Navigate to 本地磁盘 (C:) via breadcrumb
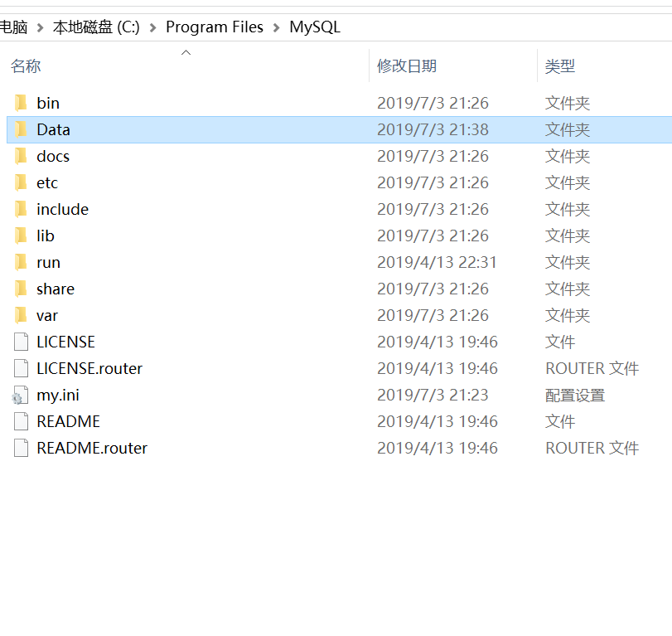This screenshot has width=672, height=636. [x=95, y=27]
